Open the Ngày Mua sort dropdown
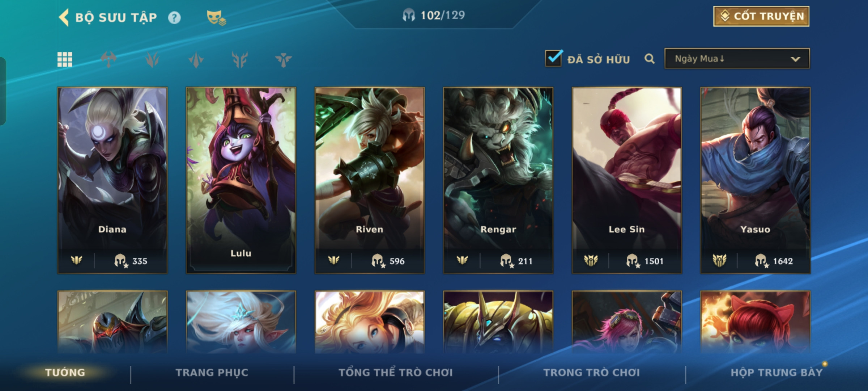The image size is (868, 391). point(737,59)
